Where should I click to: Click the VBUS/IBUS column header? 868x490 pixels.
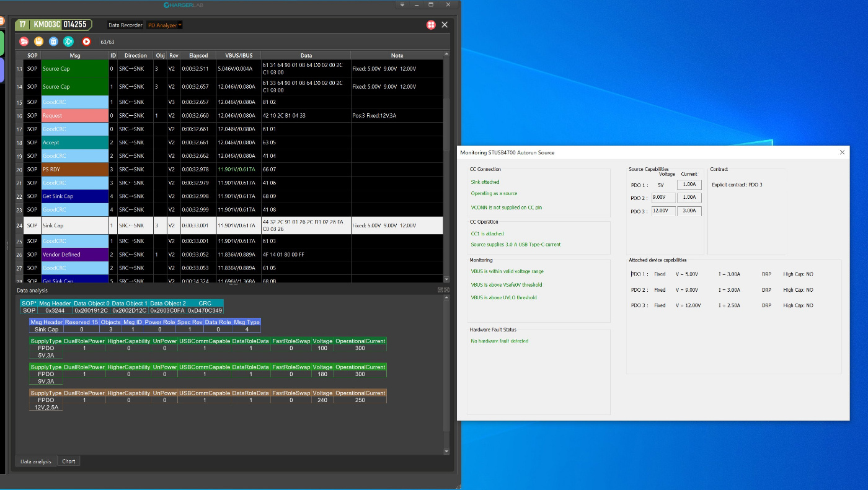click(x=239, y=55)
